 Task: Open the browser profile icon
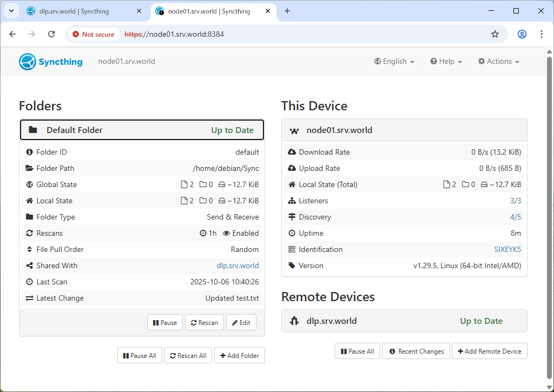522,34
